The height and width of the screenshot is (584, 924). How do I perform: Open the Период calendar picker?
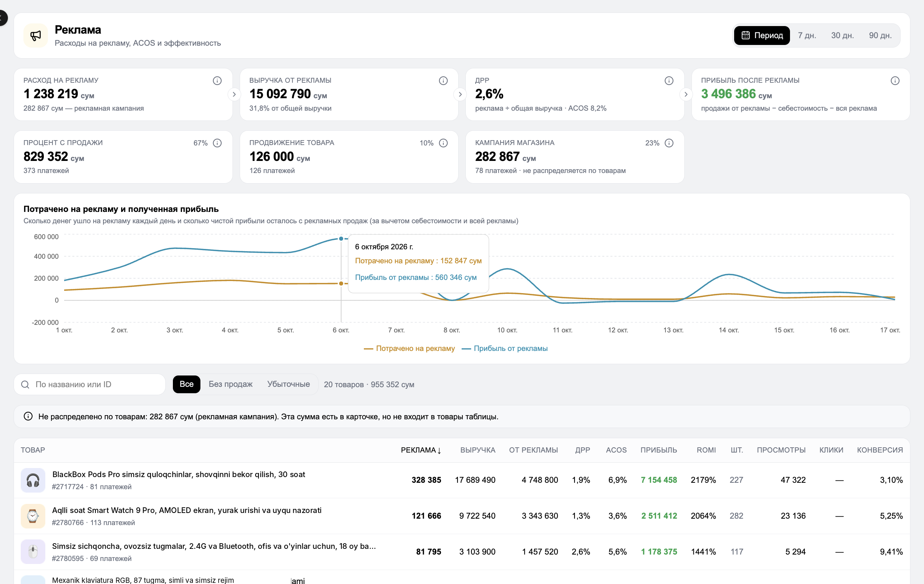pos(762,36)
